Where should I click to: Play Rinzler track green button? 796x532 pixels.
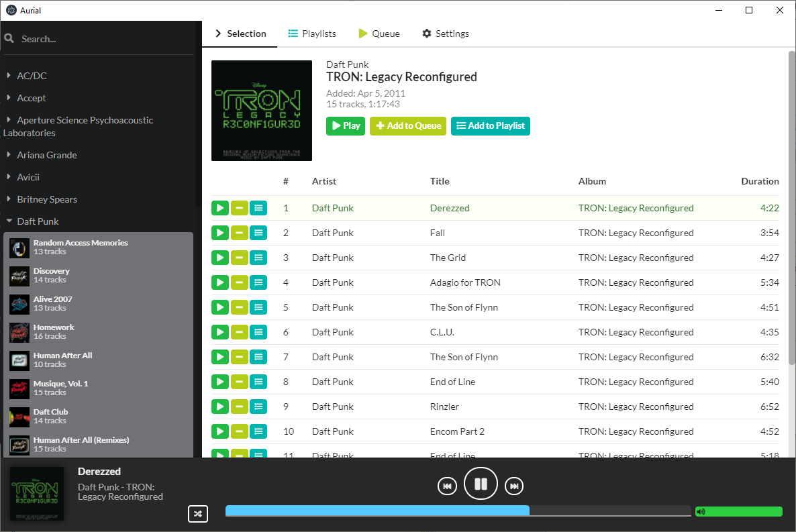220,407
